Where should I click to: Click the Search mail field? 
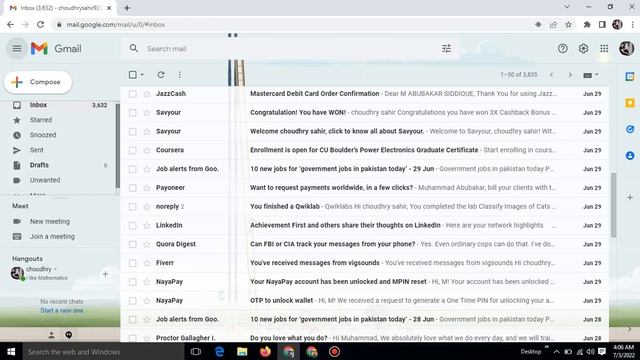click(290, 49)
